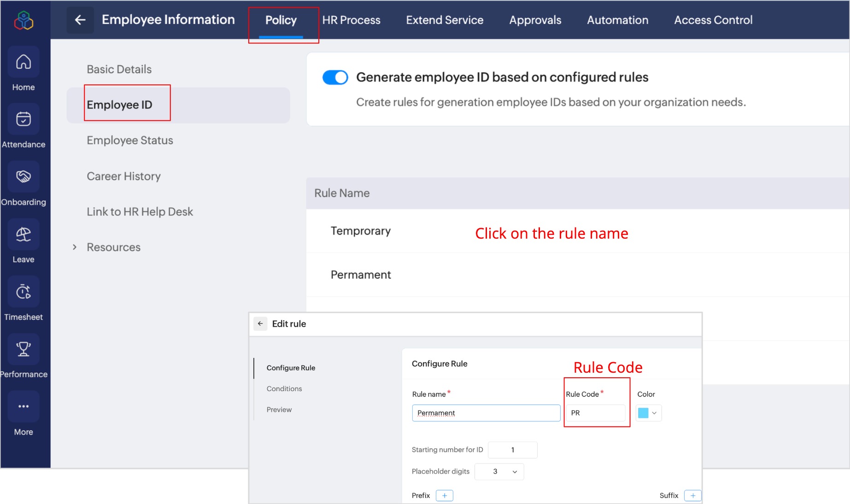850x504 pixels.
Task: Open the Timesheet clock icon
Action: tap(23, 292)
